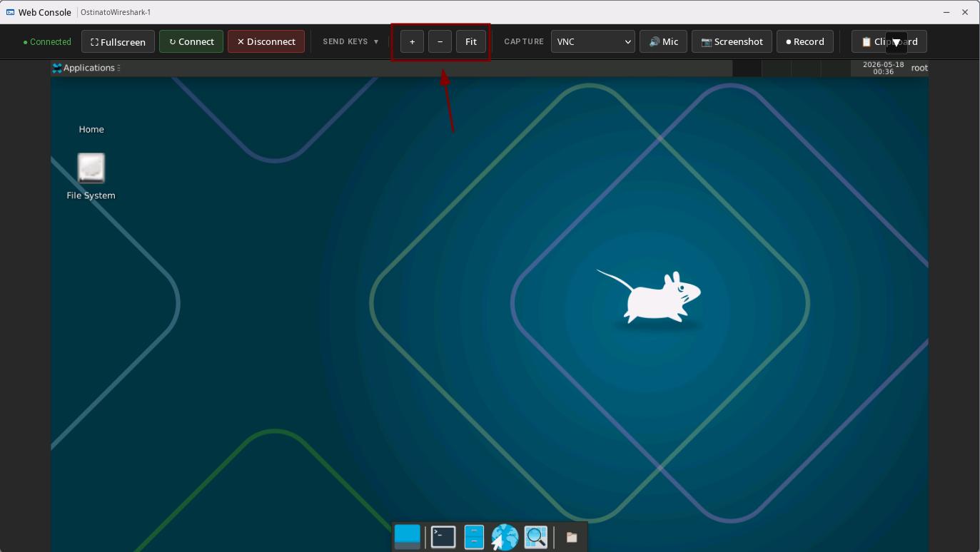Minimize the Web Console window
Viewport: 980px width, 552px height.
pos(946,12)
